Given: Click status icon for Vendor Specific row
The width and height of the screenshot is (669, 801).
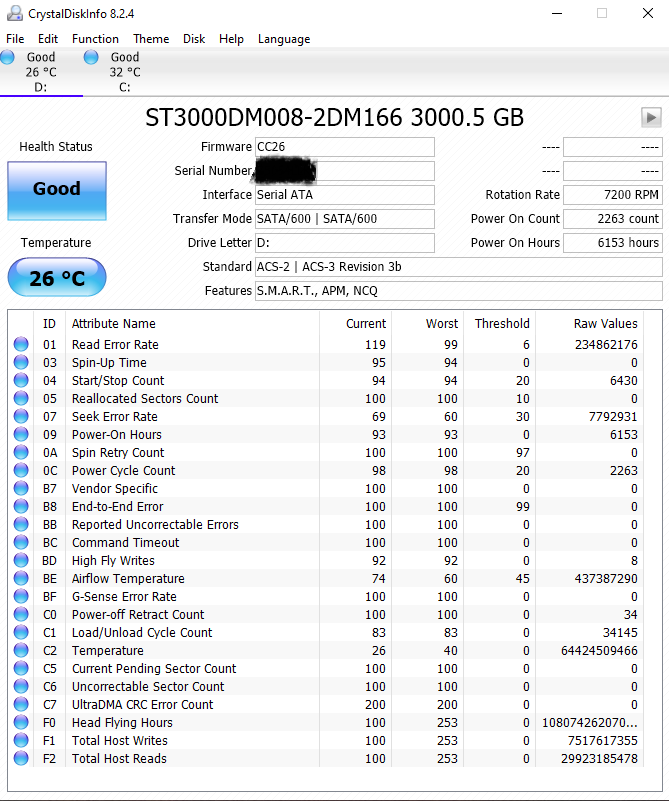Looking at the screenshot, I should pyautogui.click(x=21, y=488).
